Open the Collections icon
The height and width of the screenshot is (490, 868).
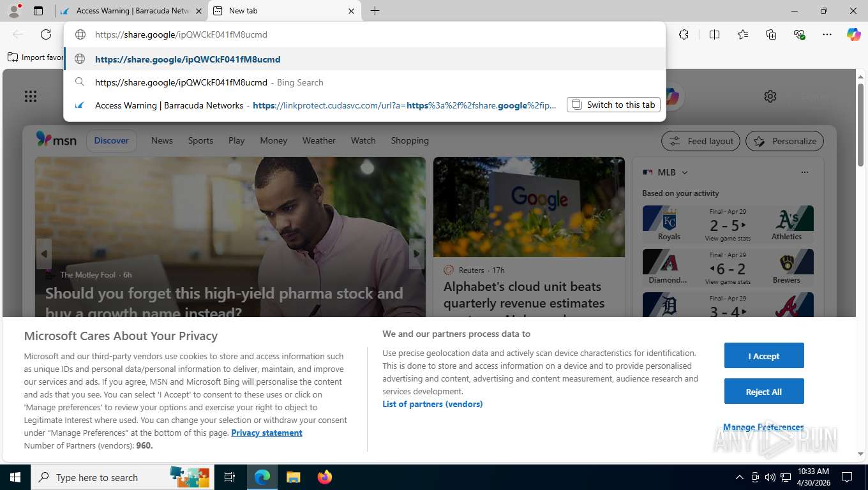click(x=771, y=34)
